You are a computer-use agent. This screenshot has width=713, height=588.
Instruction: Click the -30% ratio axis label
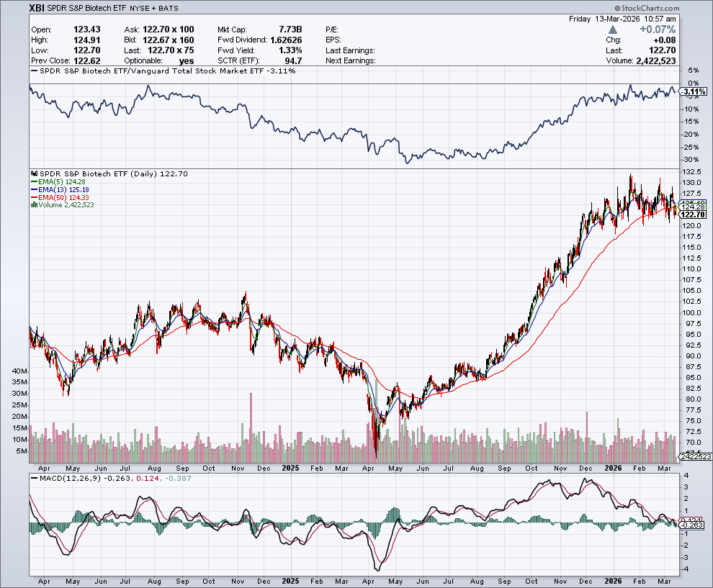tap(691, 160)
